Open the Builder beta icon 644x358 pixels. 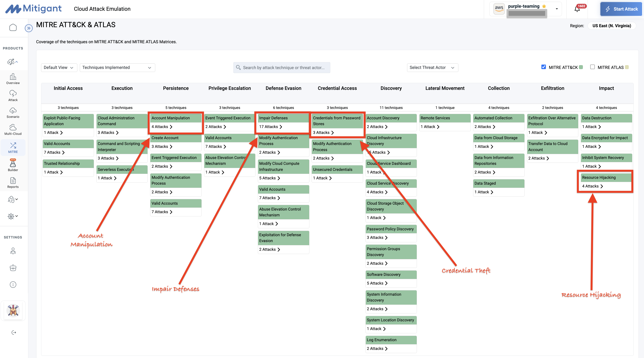(13, 165)
